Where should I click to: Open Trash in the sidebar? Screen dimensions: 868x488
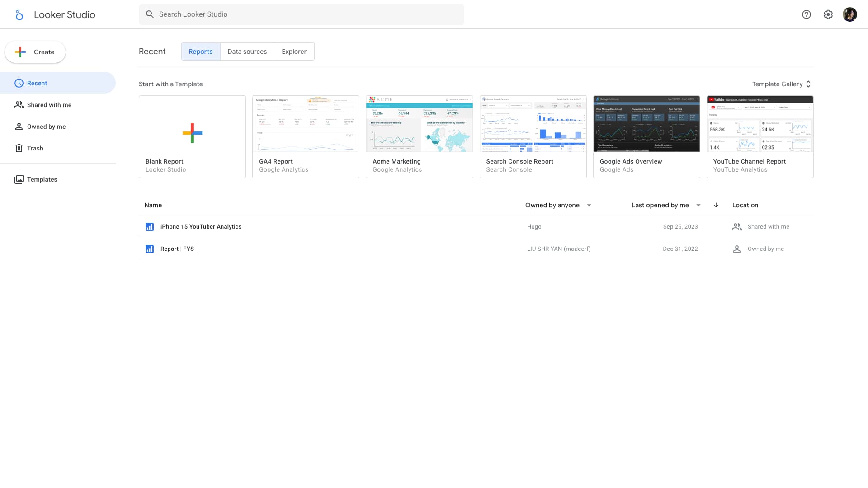pyautogui.click(x=58, y=148)
